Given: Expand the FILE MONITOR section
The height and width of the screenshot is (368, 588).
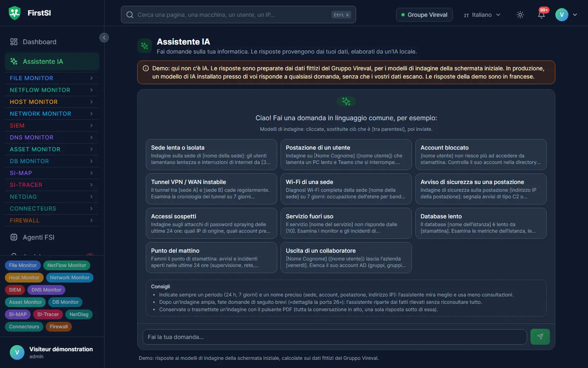Looking at the screenshot, I should coord(52,78).
